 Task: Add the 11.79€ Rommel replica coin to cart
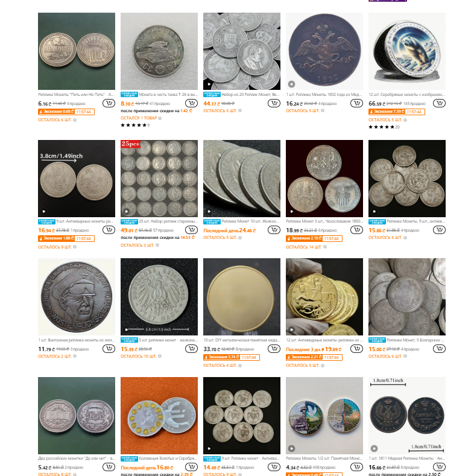tap(109, 349)
